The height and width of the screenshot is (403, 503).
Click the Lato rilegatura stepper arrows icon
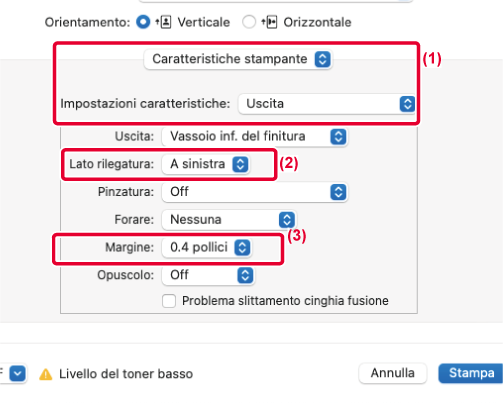(240, 164)
